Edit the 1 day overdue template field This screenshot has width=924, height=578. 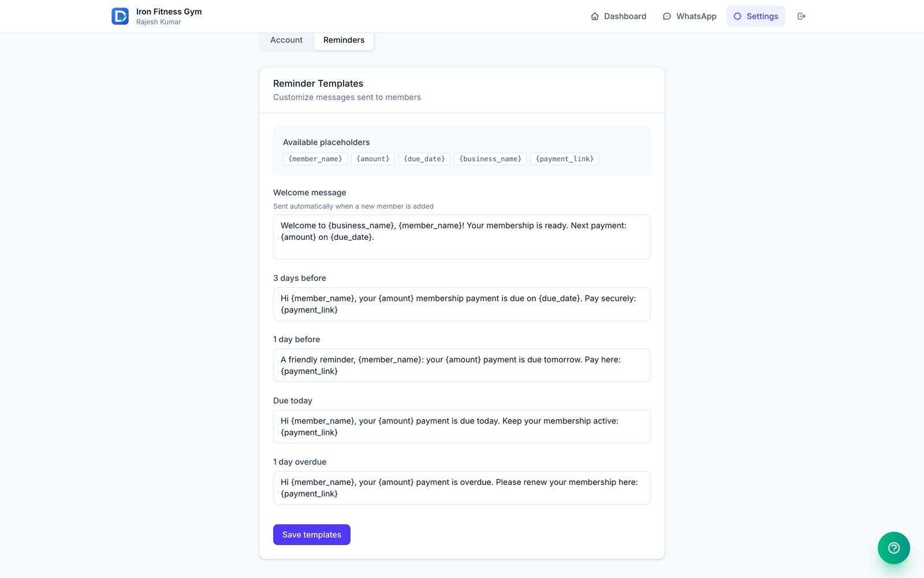(x=462, y=488)
